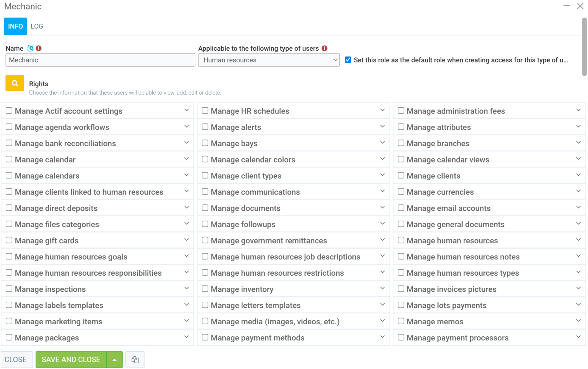Expand Manage administration fees options
Viewport: 588px width, 369px height.
coord(578,111)
